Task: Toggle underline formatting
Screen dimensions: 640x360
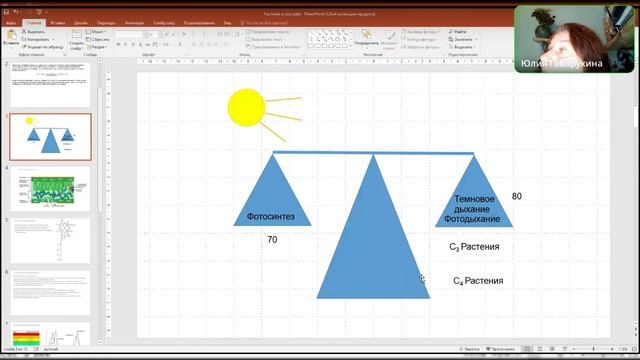Action: [133, 44]
